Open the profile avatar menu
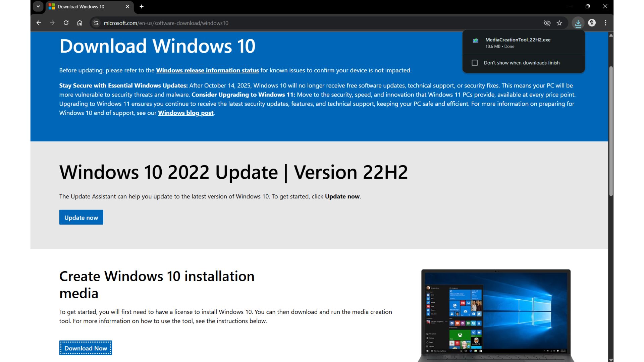The width and height of the screenshot is (644, 362). 592,23
